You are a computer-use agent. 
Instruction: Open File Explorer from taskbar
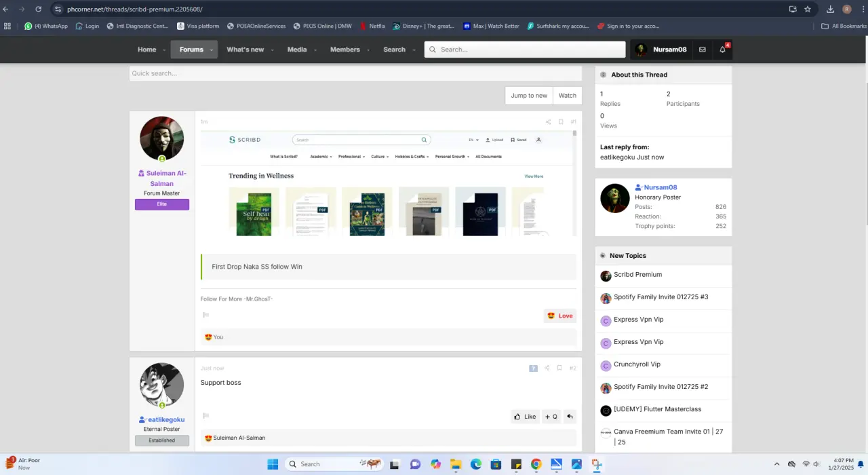[456, 464]
